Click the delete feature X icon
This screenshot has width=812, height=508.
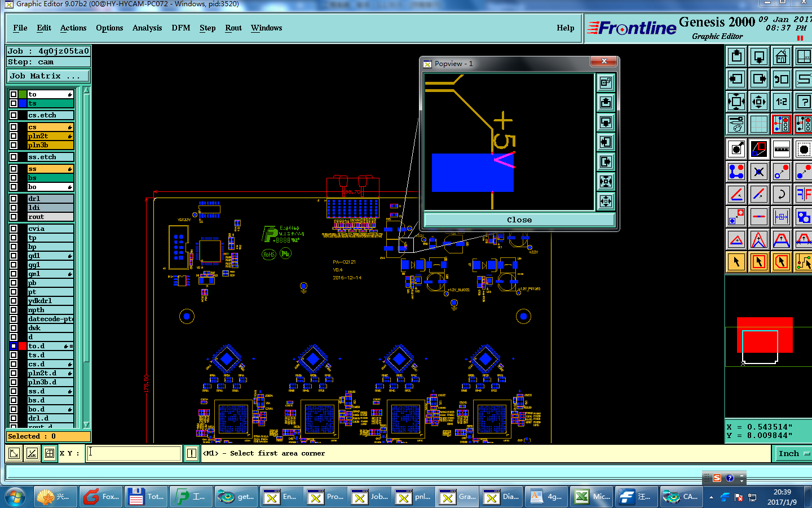coord(759,172)
